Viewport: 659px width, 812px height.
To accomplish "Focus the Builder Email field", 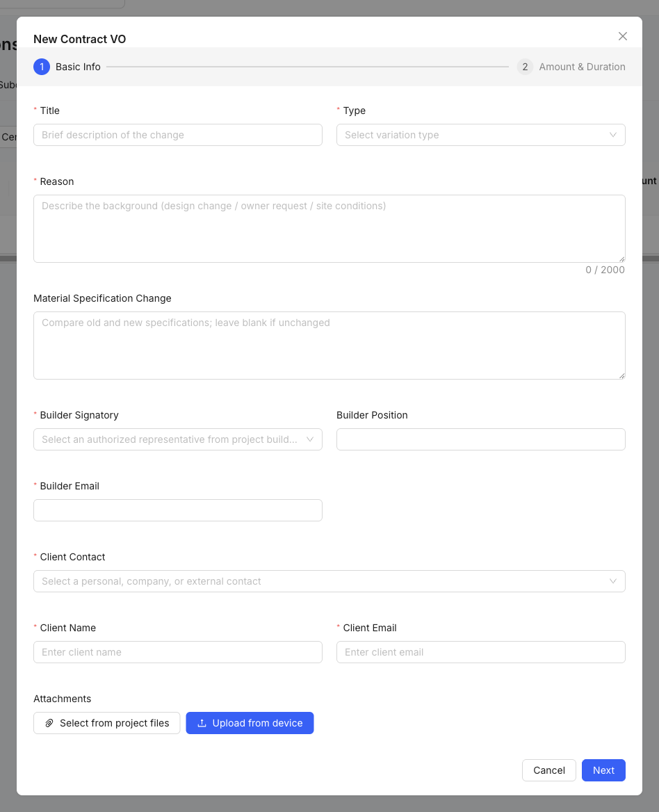I will 178,510.
